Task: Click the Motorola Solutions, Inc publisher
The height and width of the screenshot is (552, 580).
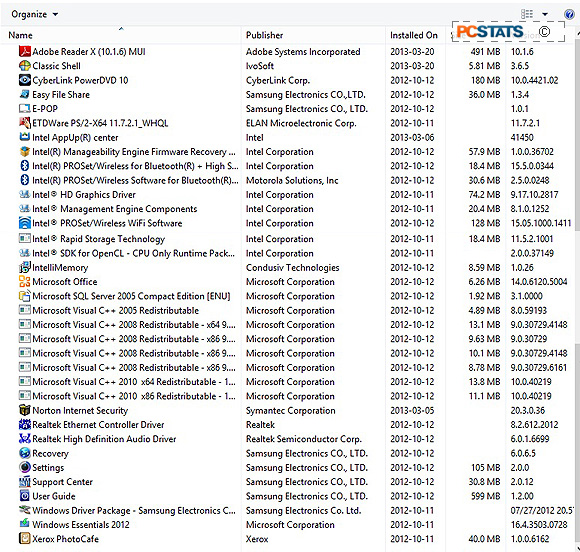Action: [x=292, y=180]
